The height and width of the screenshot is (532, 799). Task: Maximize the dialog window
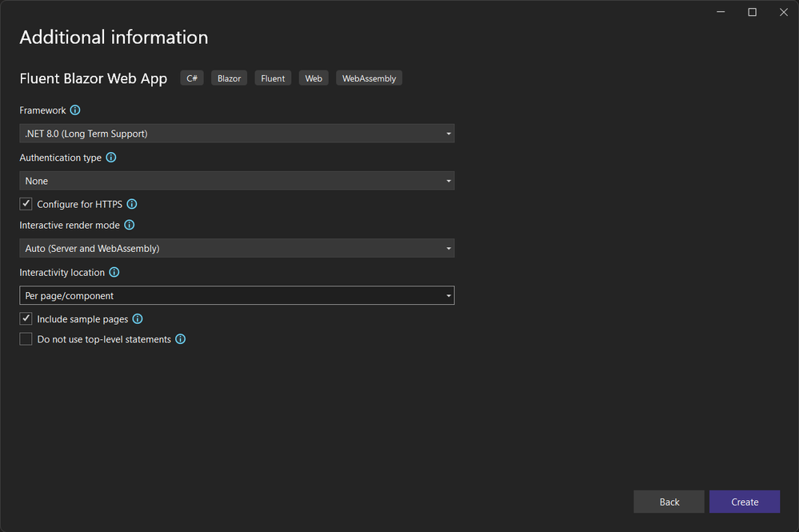752,12
